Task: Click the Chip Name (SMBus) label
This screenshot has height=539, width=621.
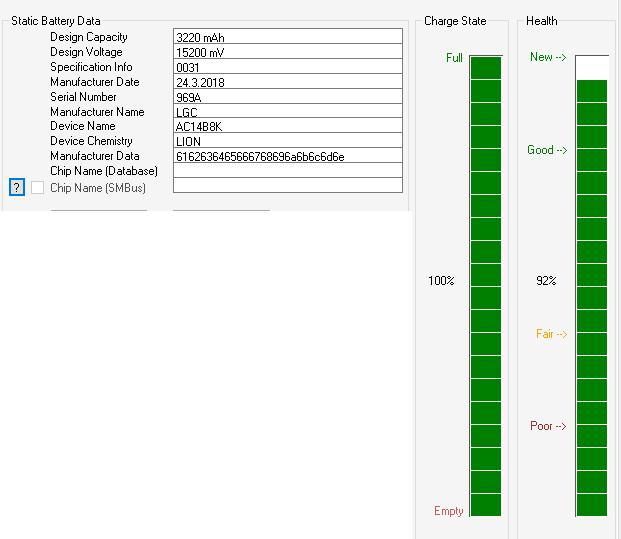Action: coord(98,188)
